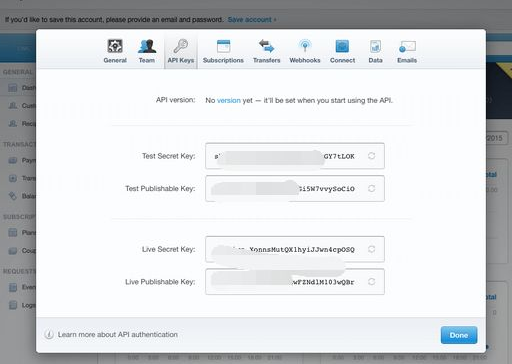Switch to the Team tab icon
Viewport: 512px width, 364px height.
tap(147, 46)
